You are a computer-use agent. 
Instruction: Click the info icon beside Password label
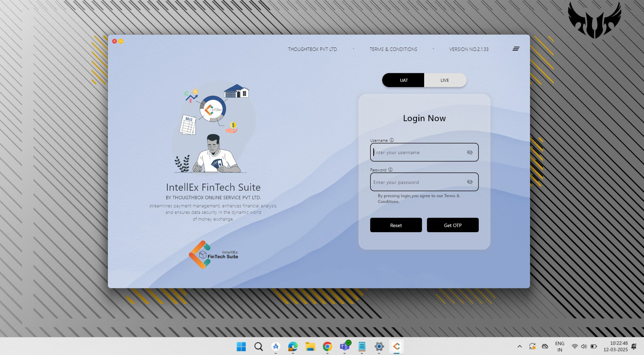[391, 170]
